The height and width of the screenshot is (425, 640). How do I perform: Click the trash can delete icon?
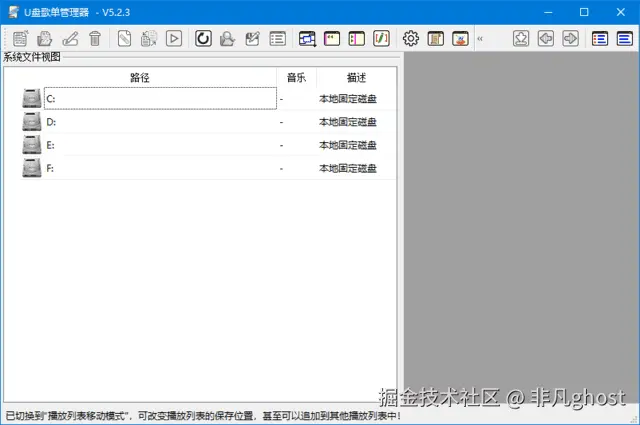click(95, 39)
